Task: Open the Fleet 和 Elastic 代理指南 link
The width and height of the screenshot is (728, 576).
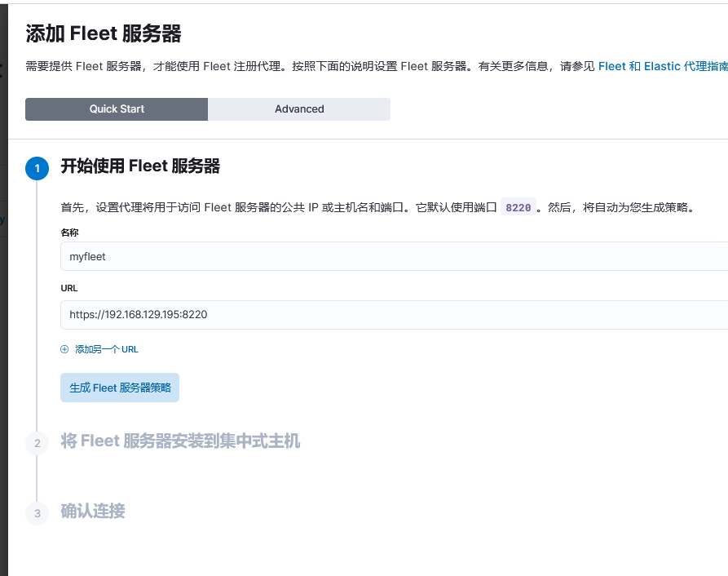Action: pos(662,67)
